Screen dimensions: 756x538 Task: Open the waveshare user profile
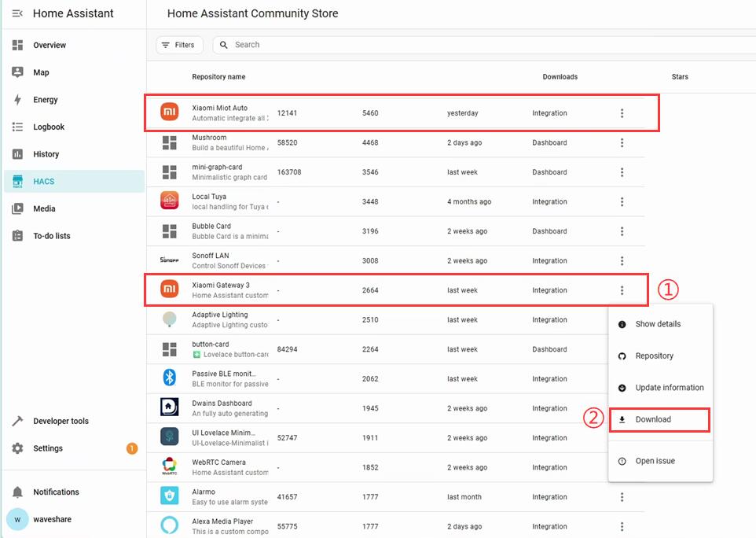[x=53, y=519]
